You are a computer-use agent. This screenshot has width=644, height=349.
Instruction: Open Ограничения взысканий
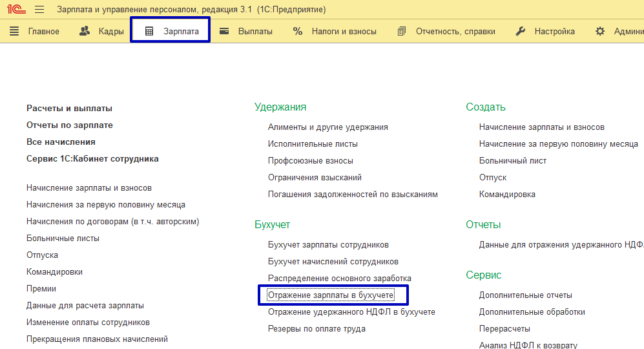(x=315, y=178)
